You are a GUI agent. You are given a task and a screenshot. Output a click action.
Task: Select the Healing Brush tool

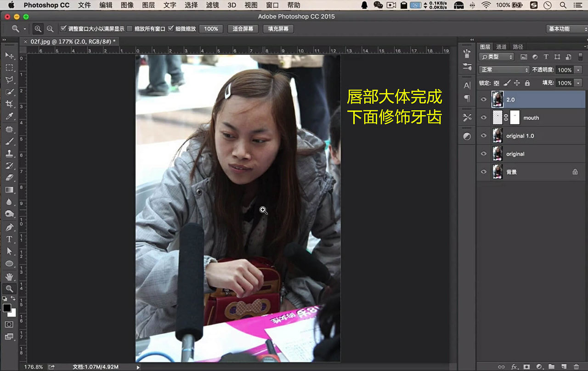point(9,129)
